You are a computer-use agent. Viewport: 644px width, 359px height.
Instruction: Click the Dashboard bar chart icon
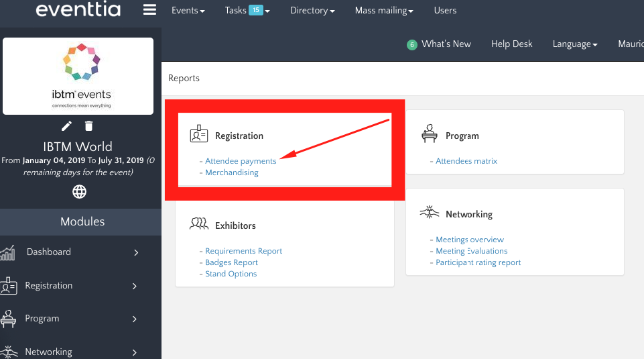[x=7, y=252]
